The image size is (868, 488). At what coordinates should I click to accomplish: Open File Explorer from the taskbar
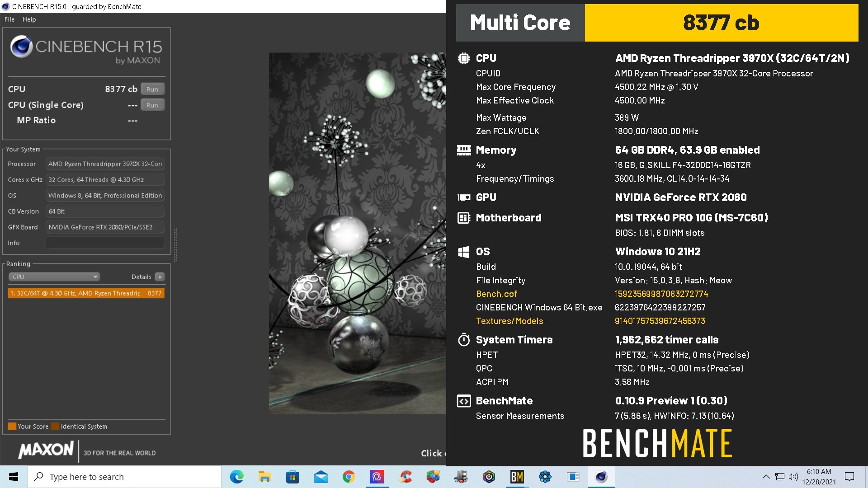(264, 477)
